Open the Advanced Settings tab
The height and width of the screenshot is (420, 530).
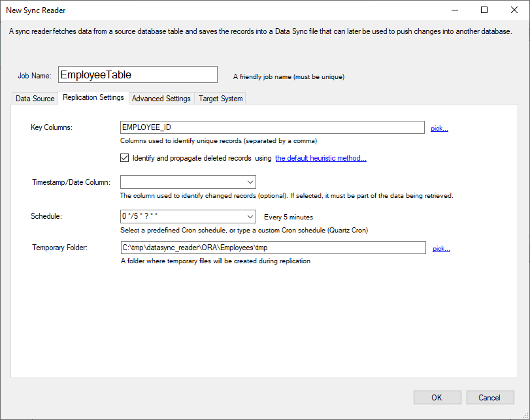(161, 99)
